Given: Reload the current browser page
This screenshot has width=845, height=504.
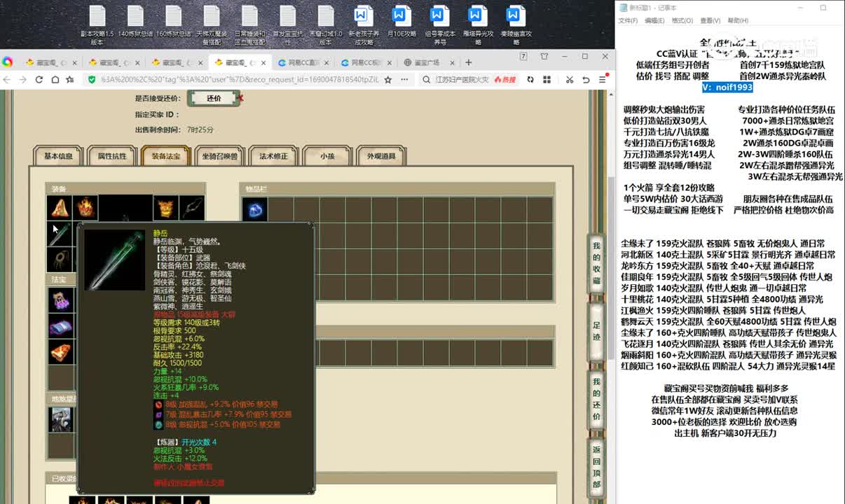Looking at the screenshot, I should (39, 80).
